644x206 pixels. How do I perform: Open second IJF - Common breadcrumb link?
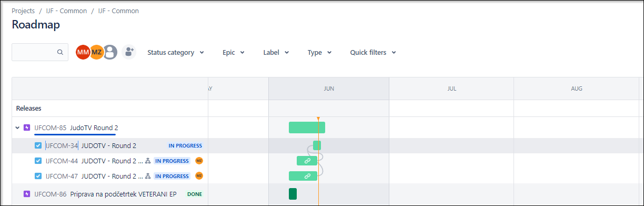pyautogui.click(x=118, y=11)
